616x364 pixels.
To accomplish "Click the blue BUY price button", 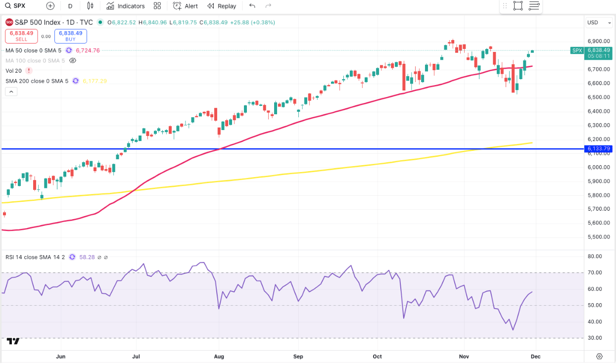I will tap(71, 36).
